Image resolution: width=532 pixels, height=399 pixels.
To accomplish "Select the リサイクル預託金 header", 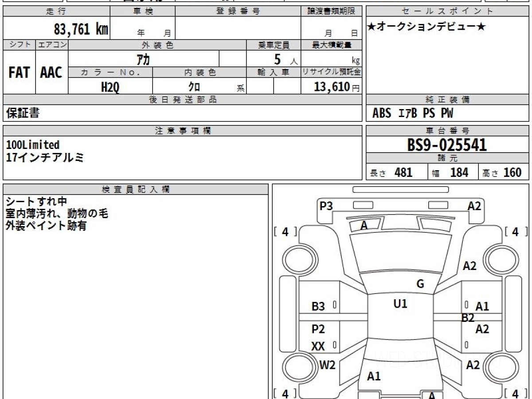I will click(x=331, y=72).
